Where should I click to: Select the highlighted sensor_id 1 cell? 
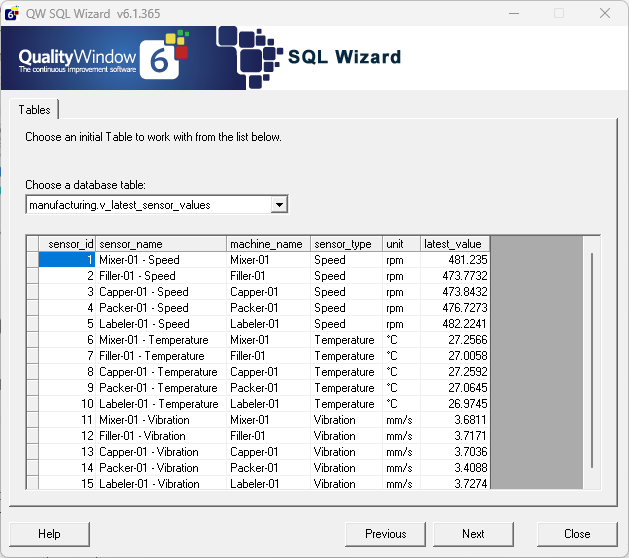pos(67,260)
